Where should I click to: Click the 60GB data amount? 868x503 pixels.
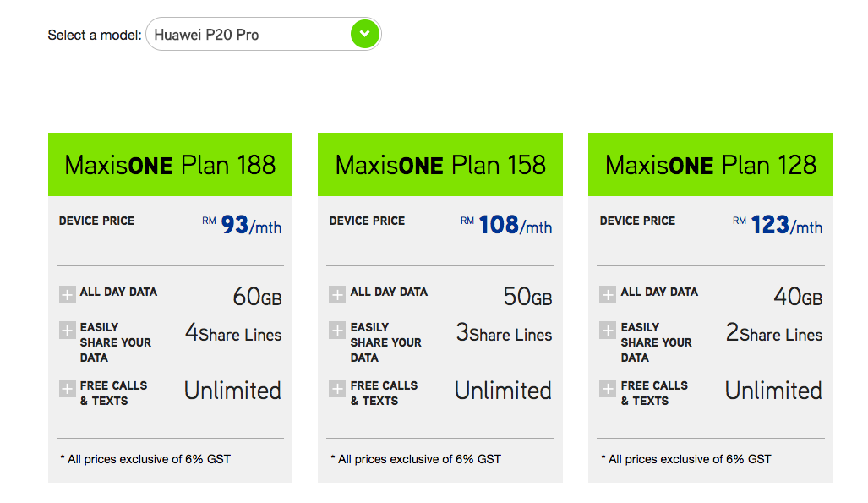point(258,297)
